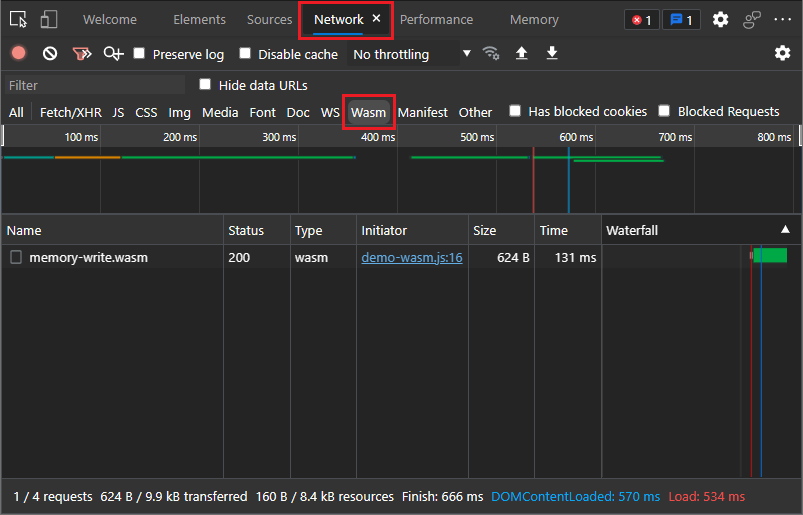Open Network settings gear in toolbar

(x=782, y=53)
